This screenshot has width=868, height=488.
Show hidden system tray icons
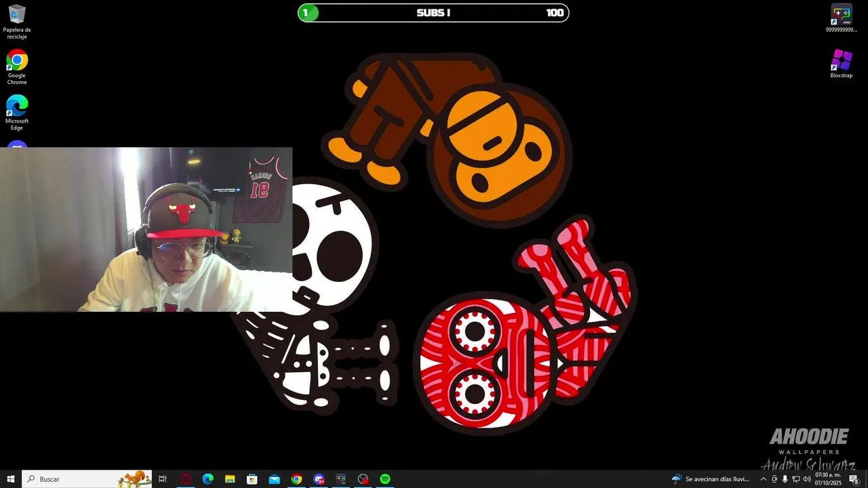(763, 479)
